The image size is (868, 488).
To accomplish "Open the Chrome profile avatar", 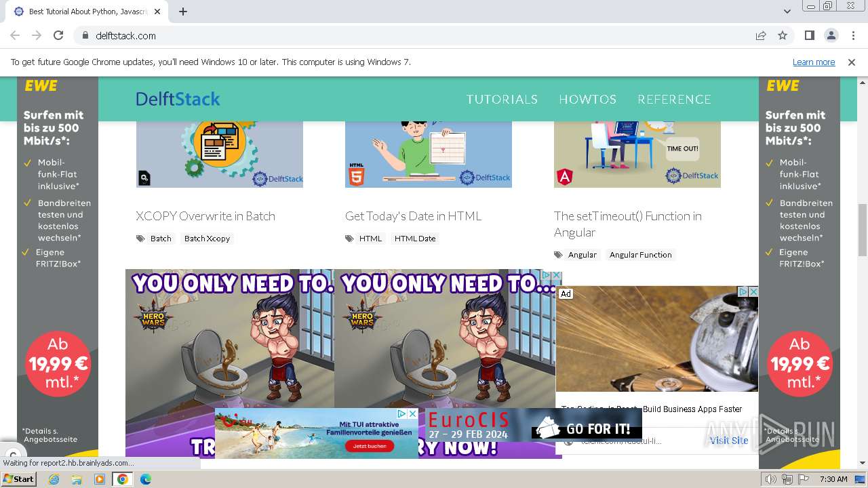I will pyautogui.click(x=831, y=35).
